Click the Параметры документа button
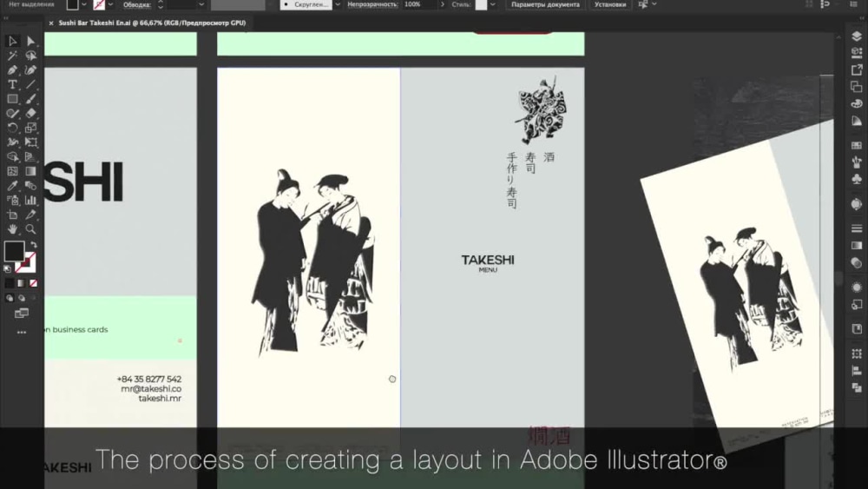The width and height of the screenshot is (868, 489). tap(545, 4)
